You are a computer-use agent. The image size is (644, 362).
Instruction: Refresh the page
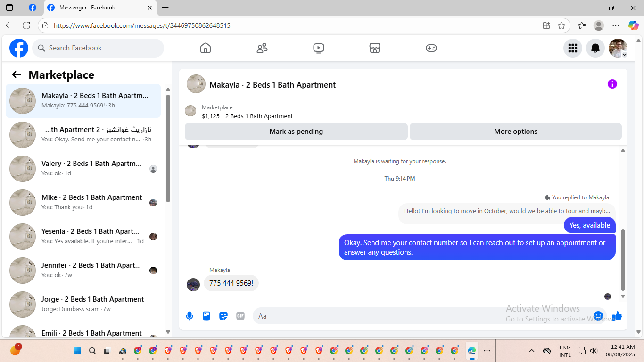[26, 25]
